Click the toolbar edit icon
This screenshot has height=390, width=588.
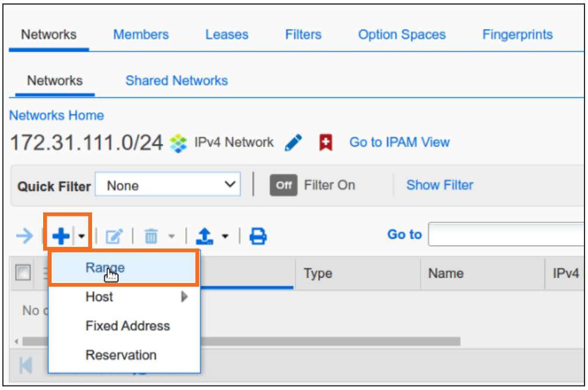click(x=114, y=236)
